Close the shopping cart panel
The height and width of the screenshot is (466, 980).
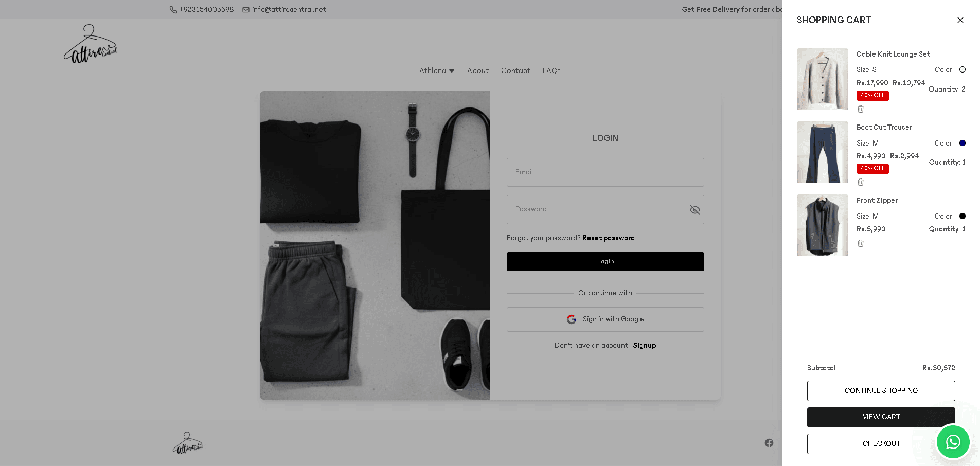click(x=960, y=20)
